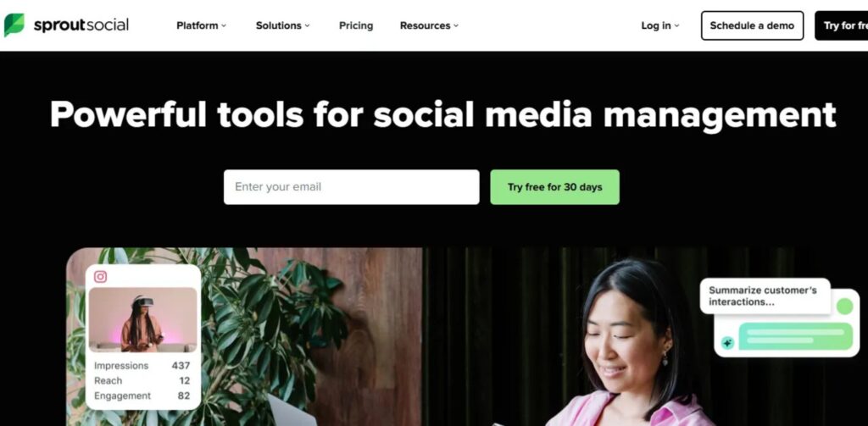Click the Impressions 437 stat row
The image size is (868, 426).
tap(142, 366)
